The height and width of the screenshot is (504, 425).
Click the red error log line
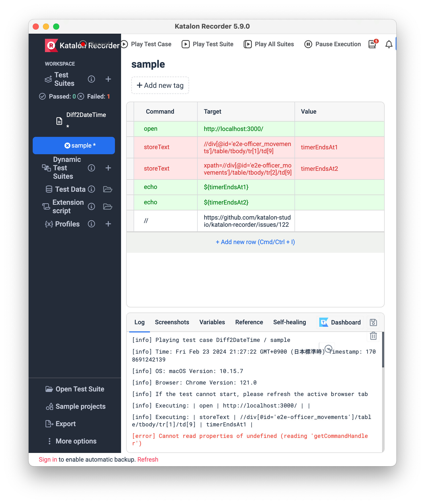[x=250, y=440]
